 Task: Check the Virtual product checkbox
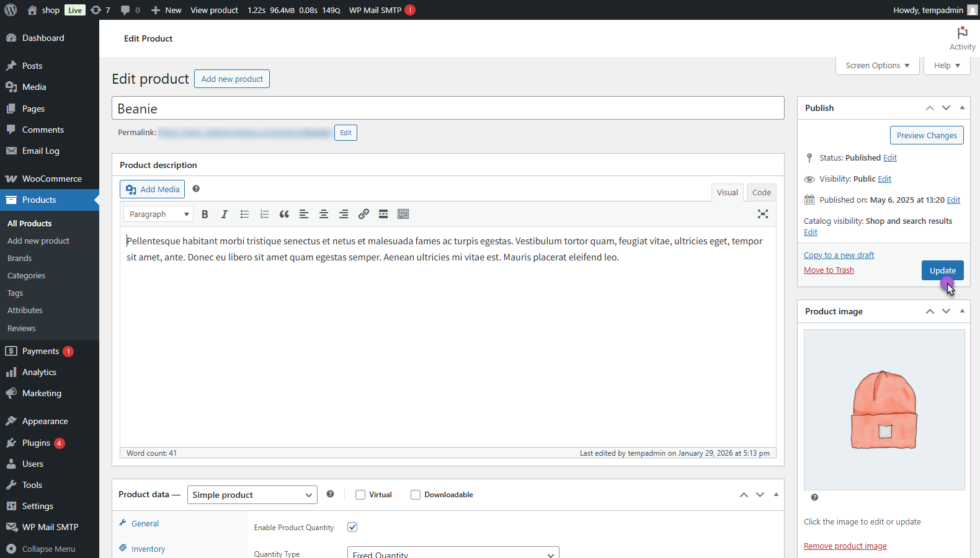tap(360, 495)
